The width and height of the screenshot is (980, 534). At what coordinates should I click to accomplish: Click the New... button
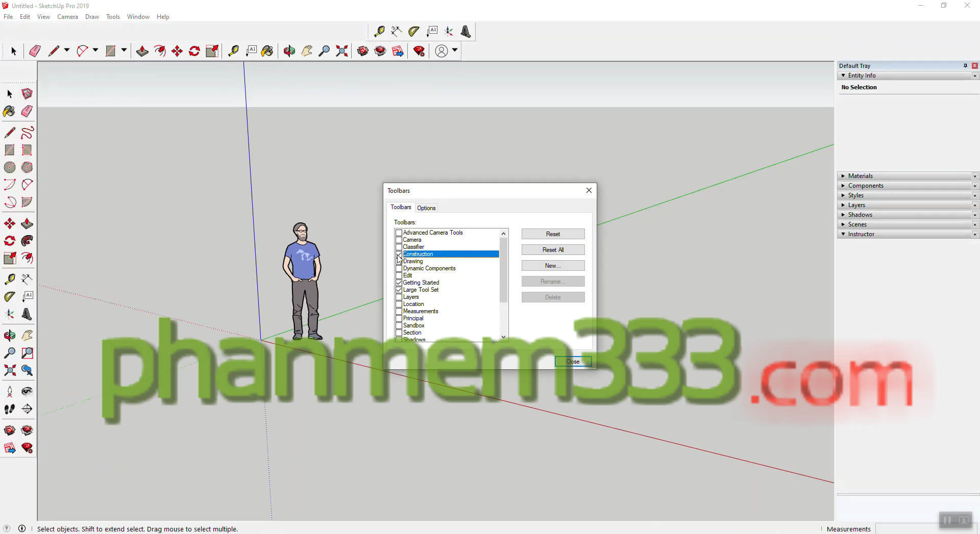[x=553, y=266]
